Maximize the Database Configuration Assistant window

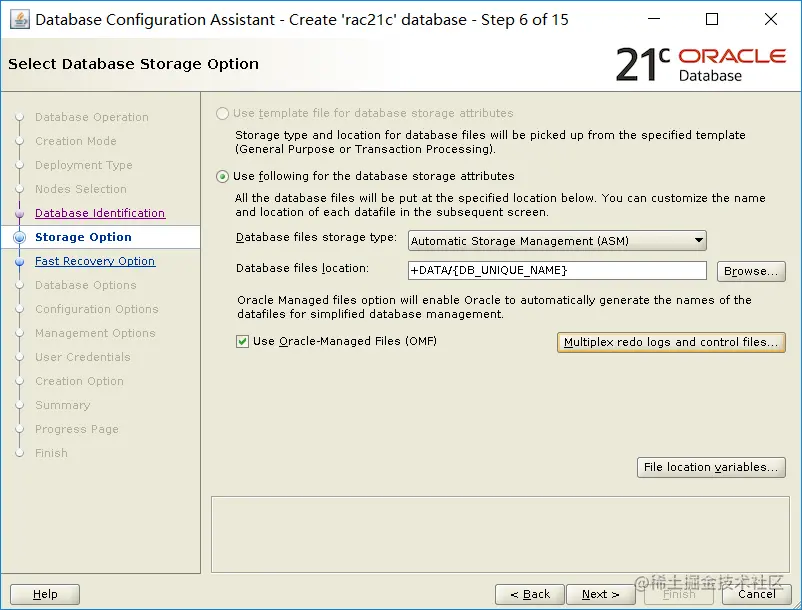(711, 19)
